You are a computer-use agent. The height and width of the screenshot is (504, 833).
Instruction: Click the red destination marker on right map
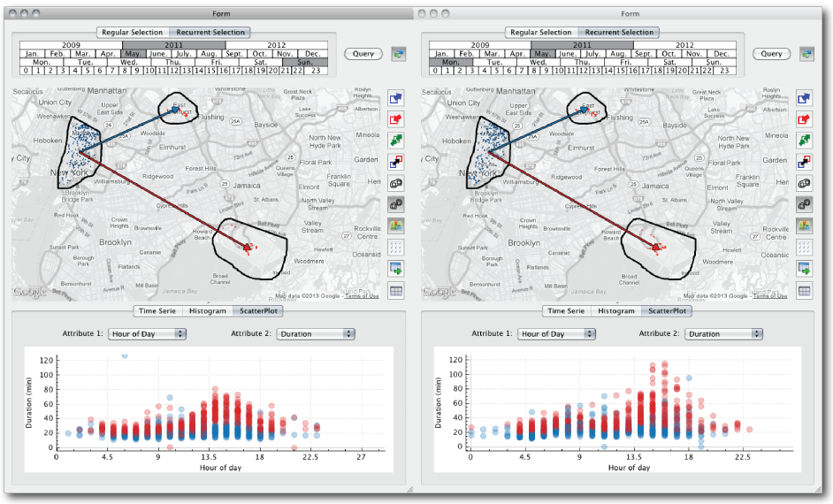point(656,248)
